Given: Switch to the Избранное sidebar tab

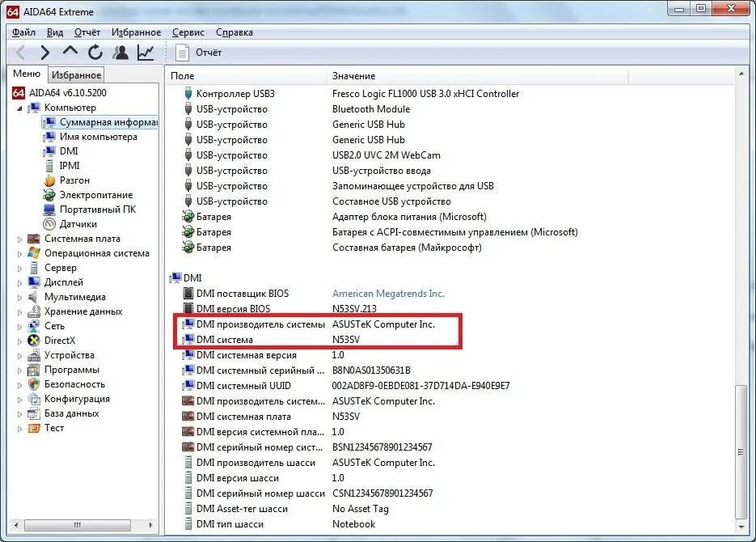Looking at the screenshot, I should 76,75.
